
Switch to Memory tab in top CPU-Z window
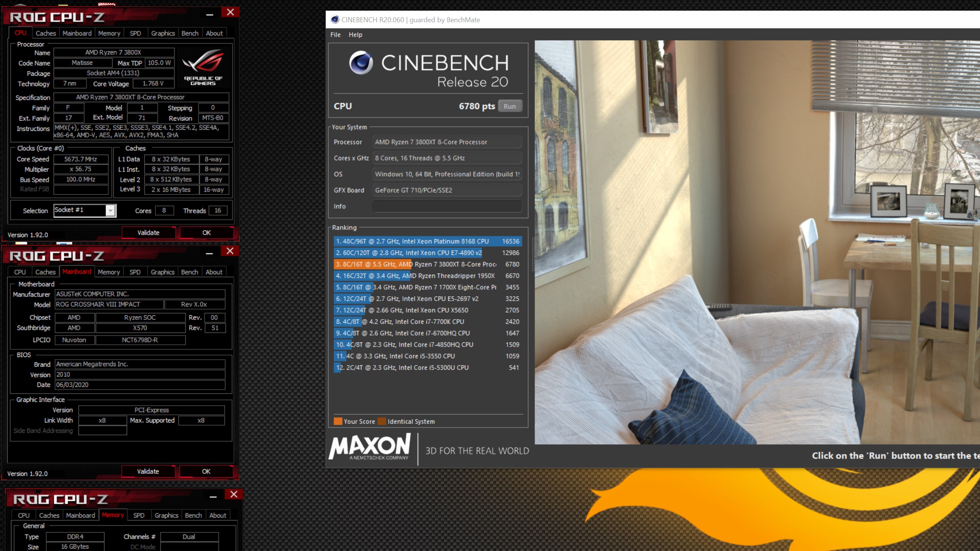[109, 33]
